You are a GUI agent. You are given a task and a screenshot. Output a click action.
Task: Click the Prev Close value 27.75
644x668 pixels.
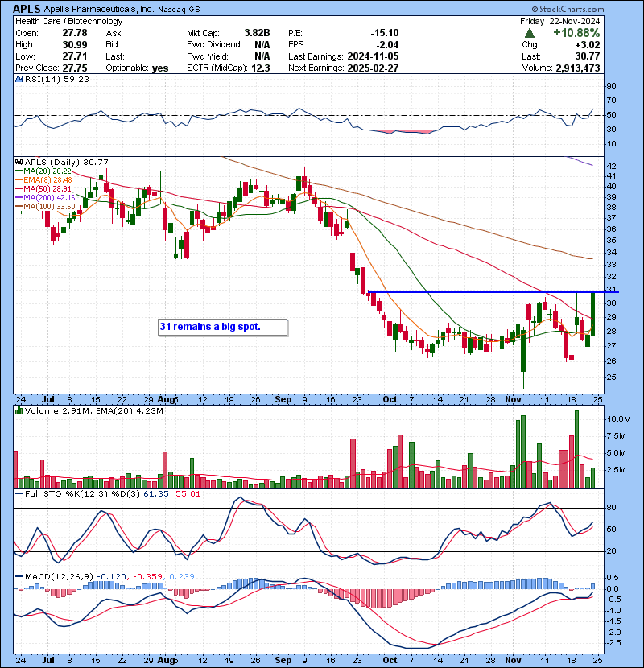point(75,68)
